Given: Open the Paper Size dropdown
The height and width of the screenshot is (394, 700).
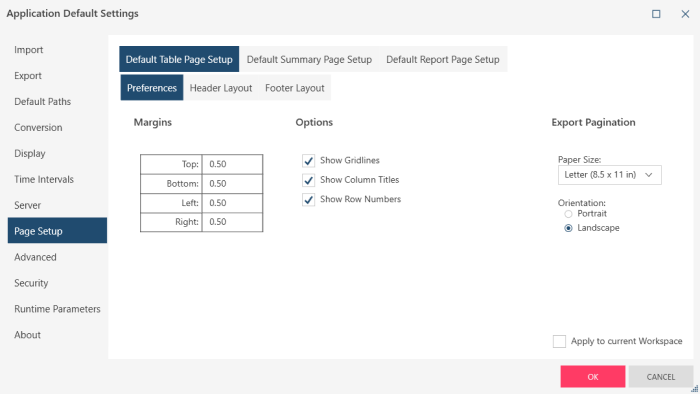Looking at the screenshot, I should (609, 175).
